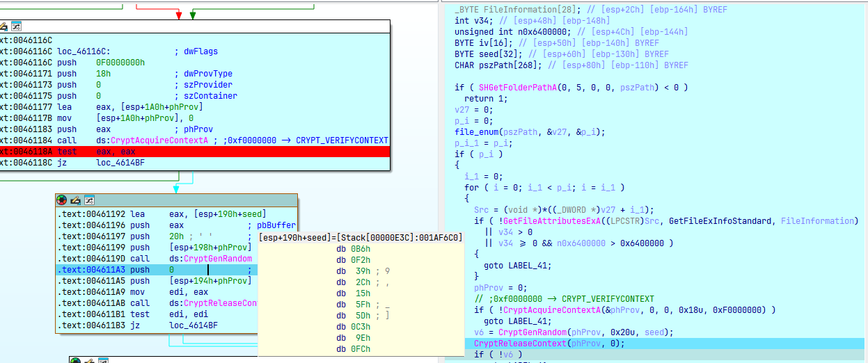Click the color wheel icon of the bottom-most node
The image size is (868, 363).
coord(75,360)
